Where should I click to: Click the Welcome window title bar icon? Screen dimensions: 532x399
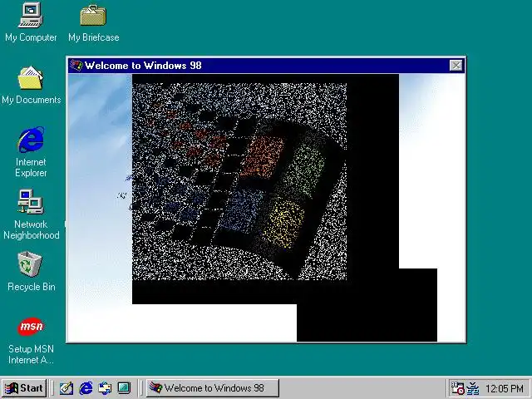click(76, 65)
